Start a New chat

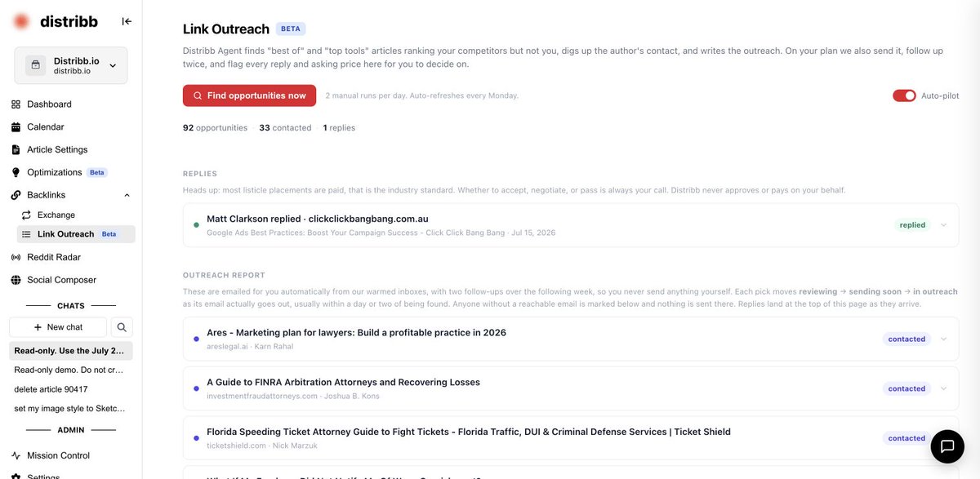(x=58, y=327)
